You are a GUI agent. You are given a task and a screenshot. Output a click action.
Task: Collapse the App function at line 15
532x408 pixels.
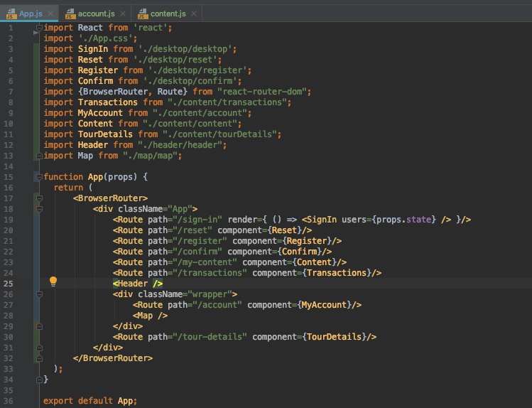[39, 177]
